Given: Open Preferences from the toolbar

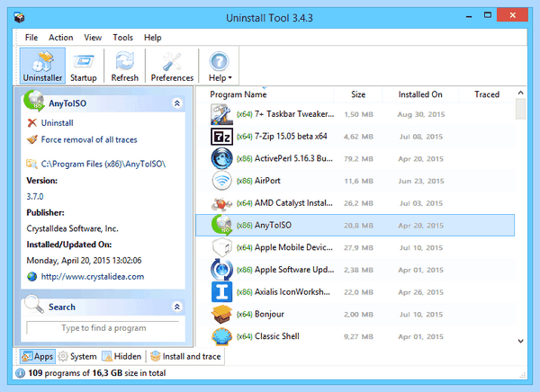Looking at the screenshot, I should coord(172,66).
